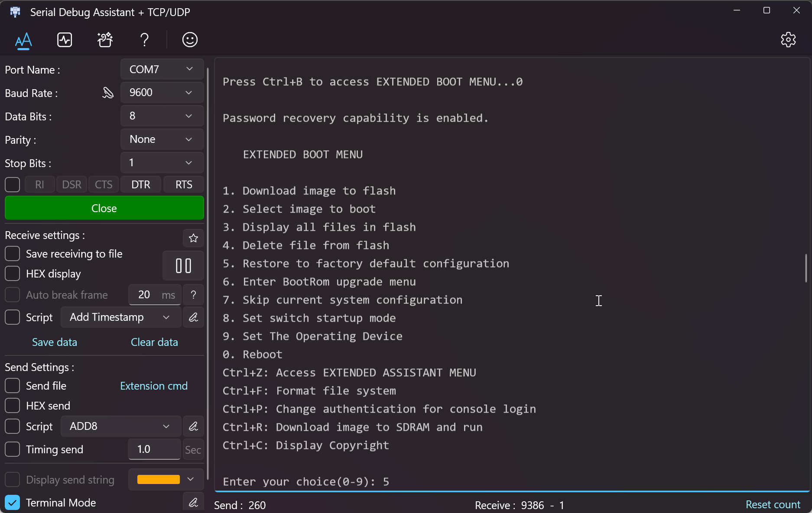Click the baud rate custom edit icon
Image resolution: width=812 pixels, height=513 pixels.
pyautogui.click(x=107, y=93)
